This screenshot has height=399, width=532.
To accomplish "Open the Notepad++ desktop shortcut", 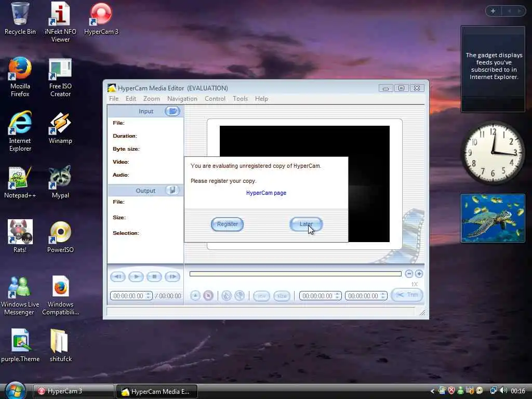I will tap(20, 182).
